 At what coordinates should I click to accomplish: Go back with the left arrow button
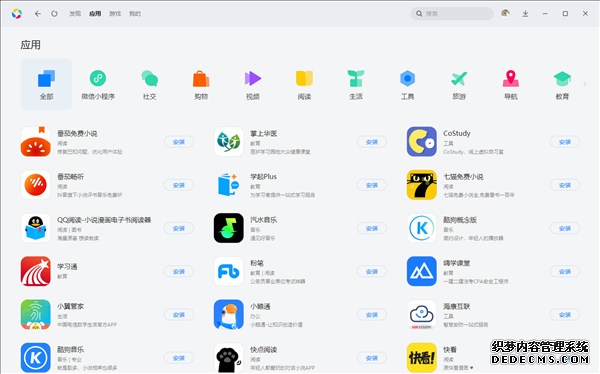(38, 14)
